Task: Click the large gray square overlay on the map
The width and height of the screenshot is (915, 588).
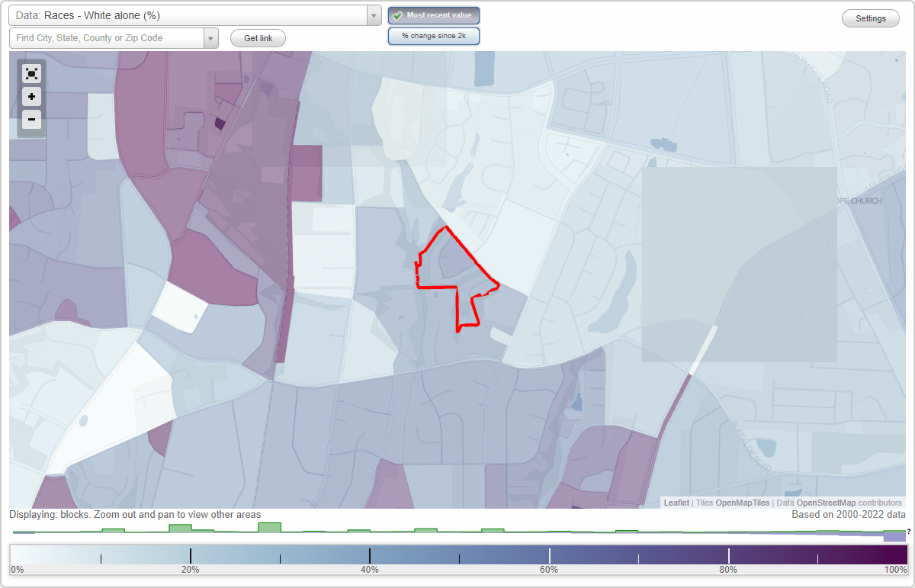Action: coord(740,264)
